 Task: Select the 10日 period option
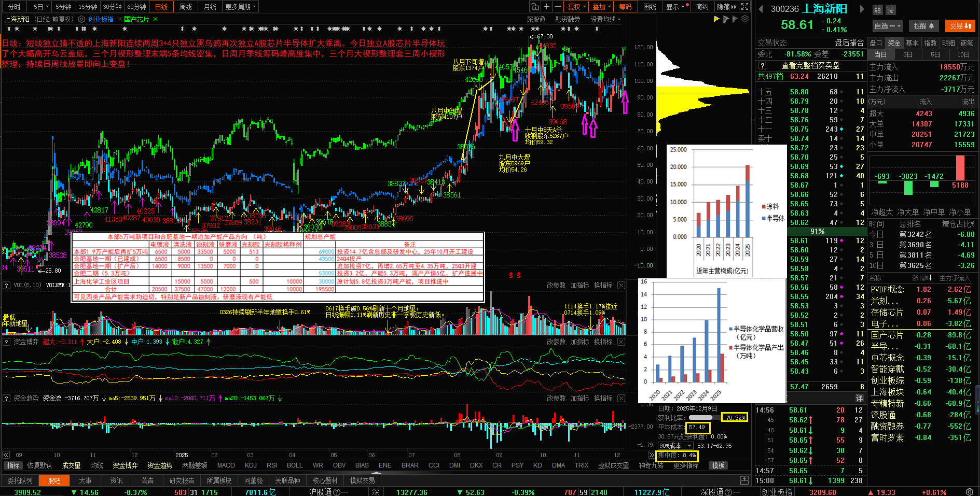pos(963,54)
